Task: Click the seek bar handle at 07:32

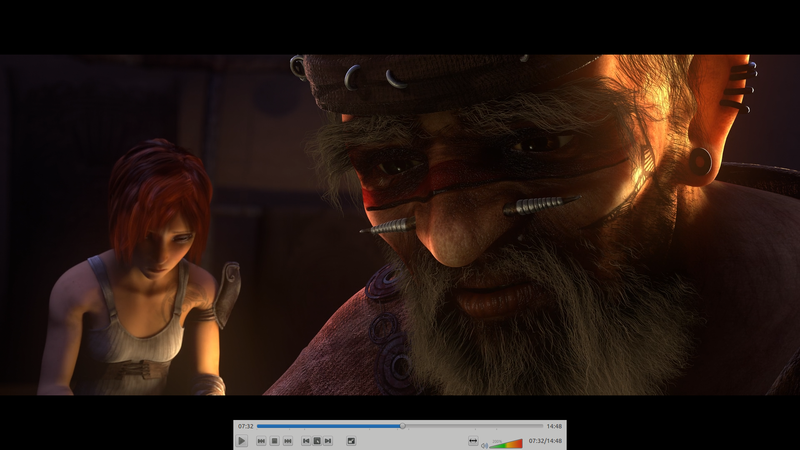Action: tap(403, 426)
